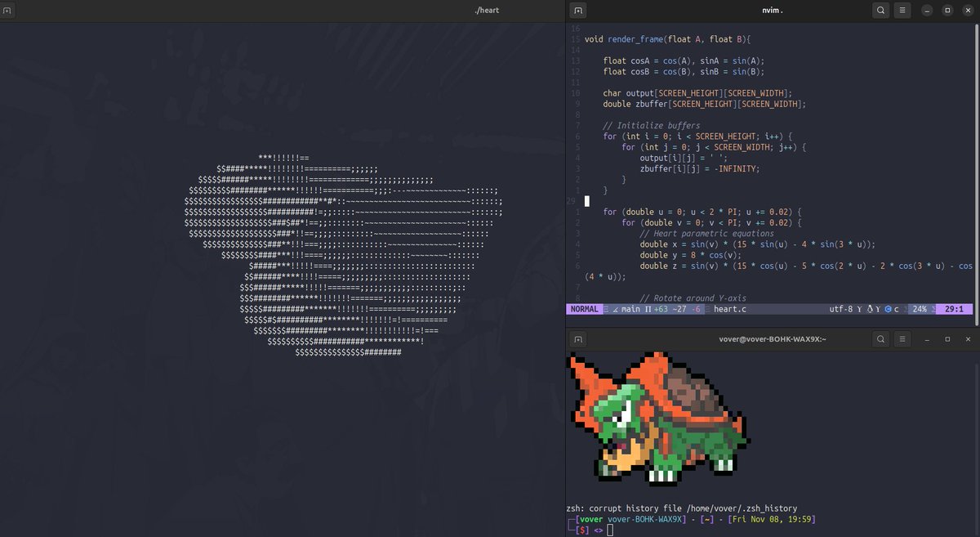Click the 'void render_frame' function definition line
This screenshot has height=537, width=980.
667,39
